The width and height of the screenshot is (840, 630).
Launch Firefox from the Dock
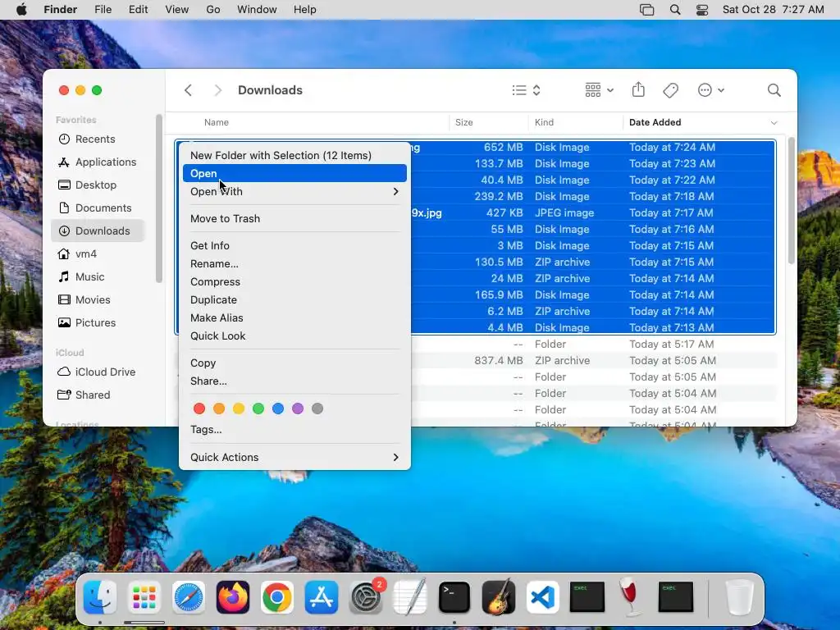(x=232, y=597)
